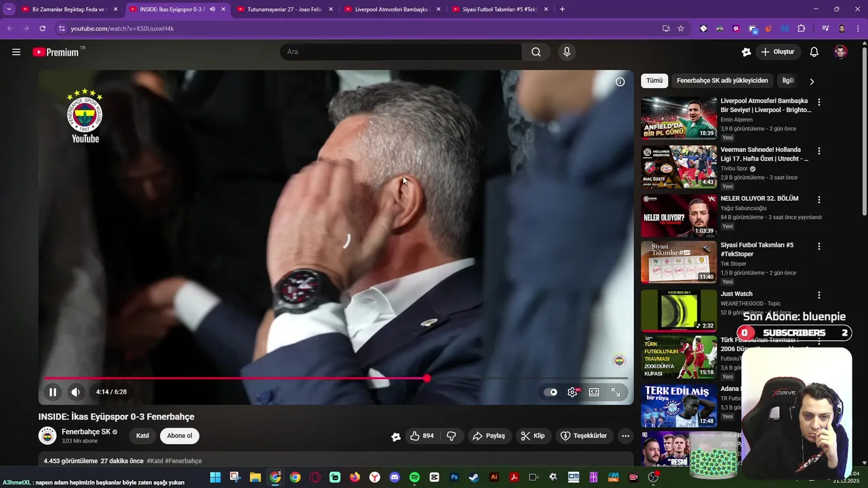Screen dimensions: 868x488
Task: Click the Klip scissors button
Action: coord(533,436)
